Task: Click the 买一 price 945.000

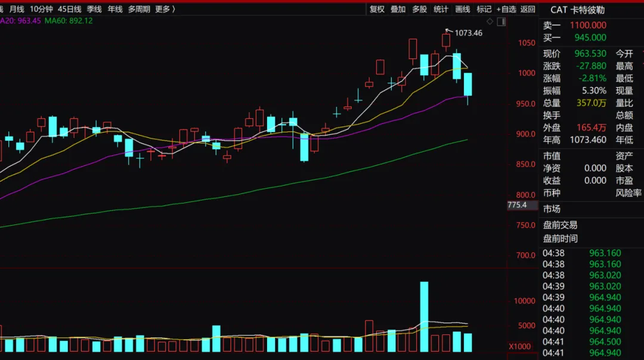Action: pyautogui.click(x=590, y=38)
